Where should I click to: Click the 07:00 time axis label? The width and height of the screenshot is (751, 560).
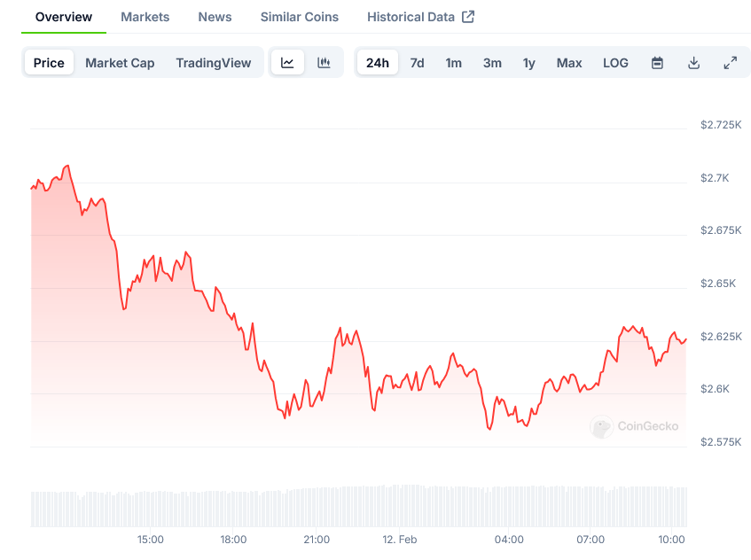point(591,540)
